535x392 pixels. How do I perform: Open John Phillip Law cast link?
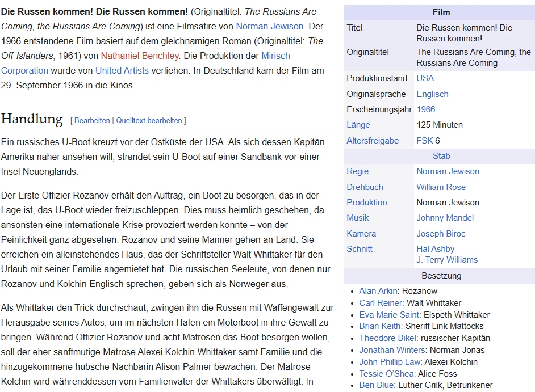point(390,363)
